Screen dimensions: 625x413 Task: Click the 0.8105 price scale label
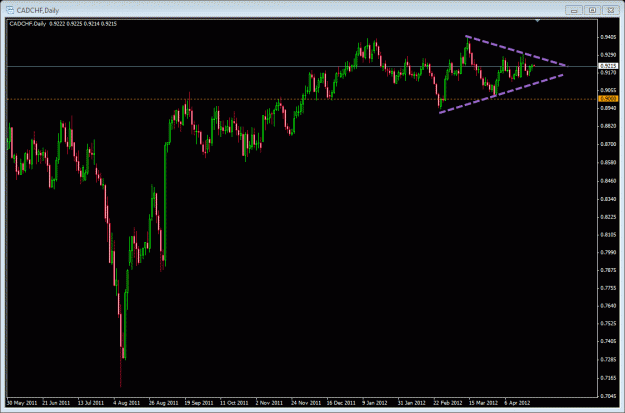tap(608, 235)
